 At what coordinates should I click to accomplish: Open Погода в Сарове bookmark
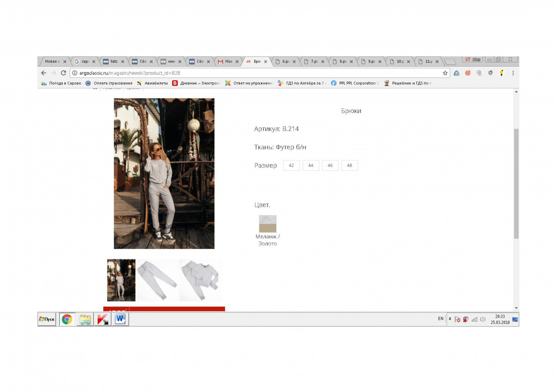point(61,83)
